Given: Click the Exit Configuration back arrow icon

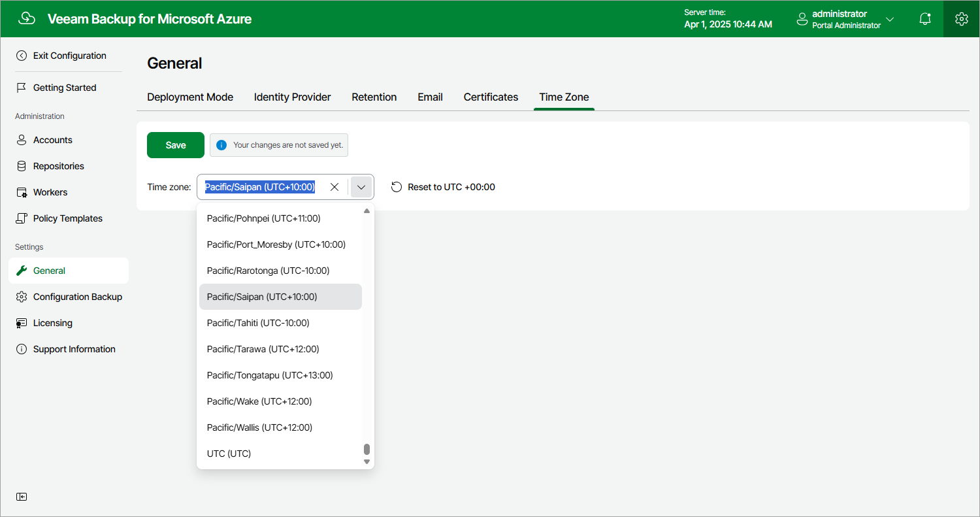Looking at the screenshot, I should (x=22, y=56).
